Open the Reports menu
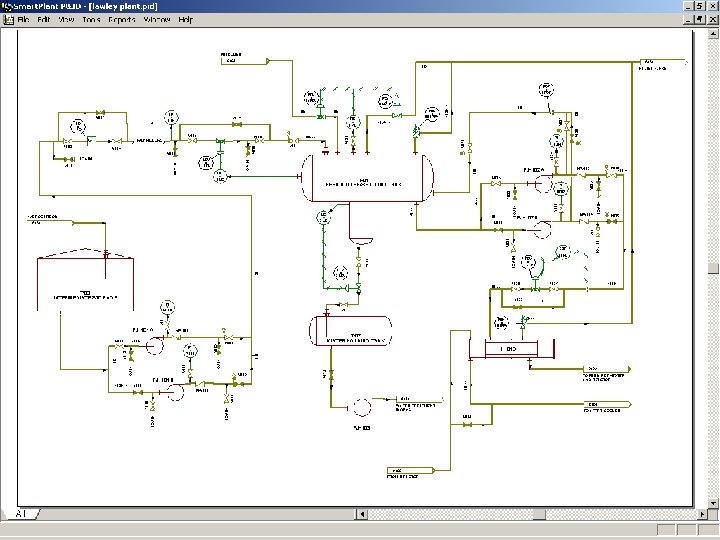 [x=122, y=20]
